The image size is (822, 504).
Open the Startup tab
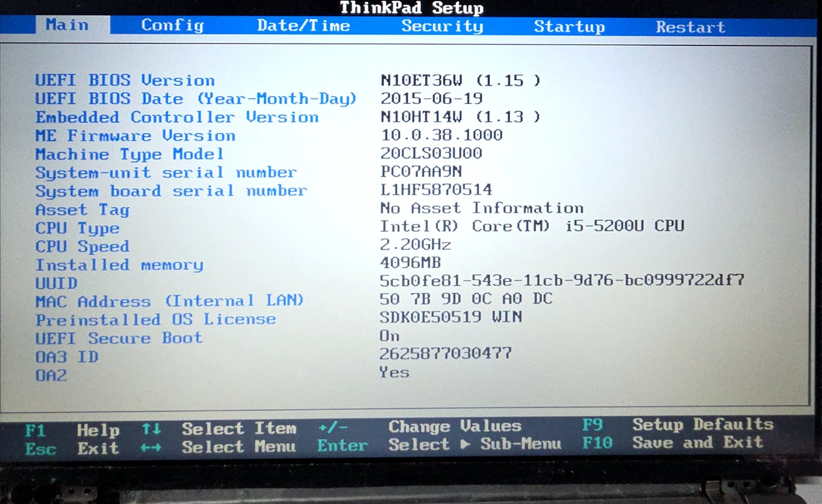click(x=569, y=27)
